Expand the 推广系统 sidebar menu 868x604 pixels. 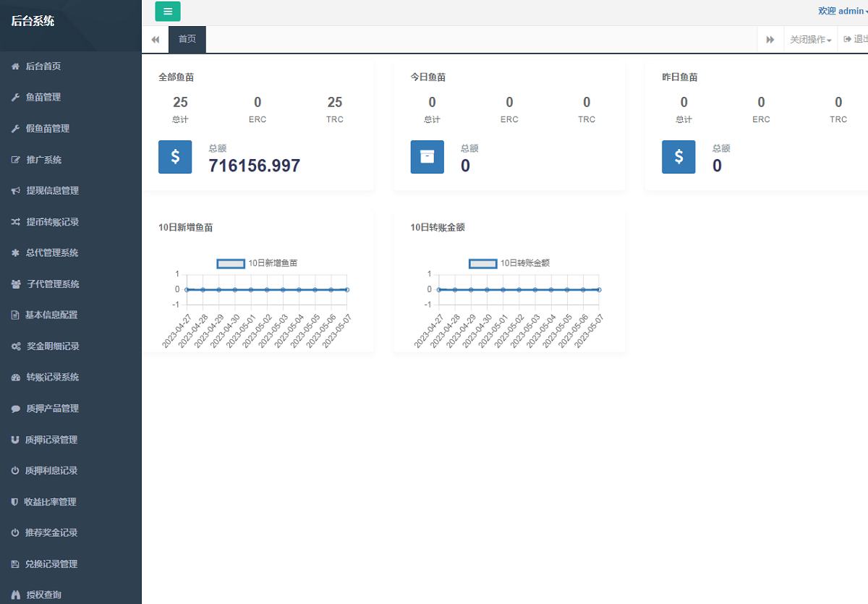coord(44,160)
